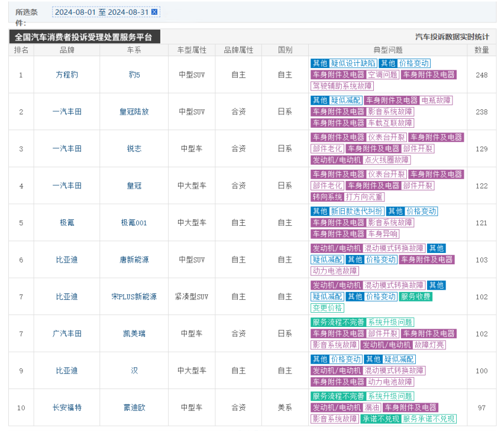
Task: Click the 服务收费 tag
Action: click(x=415, y=296)
